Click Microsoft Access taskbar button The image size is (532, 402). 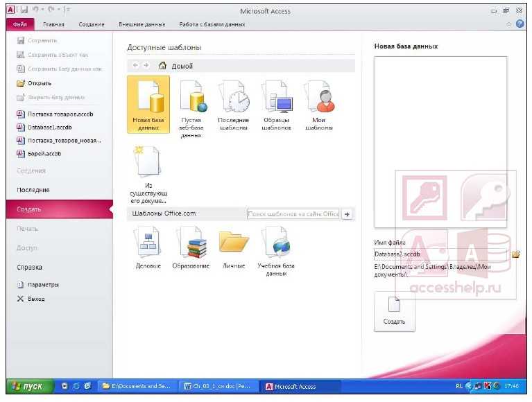click(300, 387)
